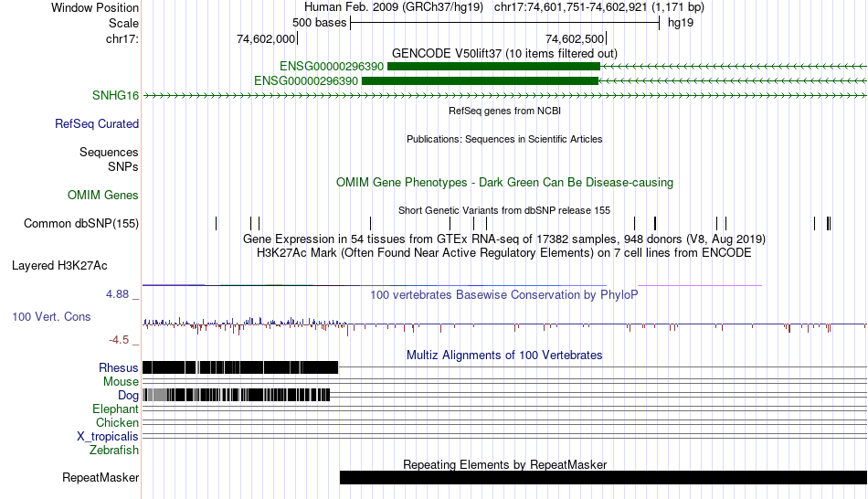Click the hg19 scale label

pos(681,23)
